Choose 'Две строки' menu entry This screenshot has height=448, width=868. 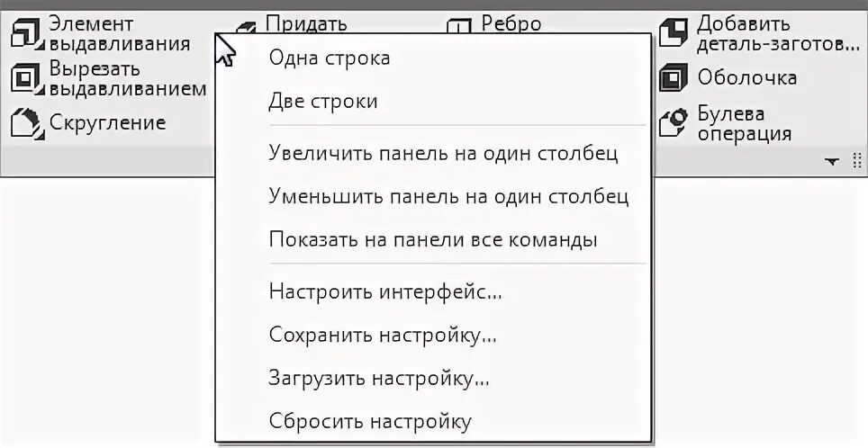pos(322,102)
